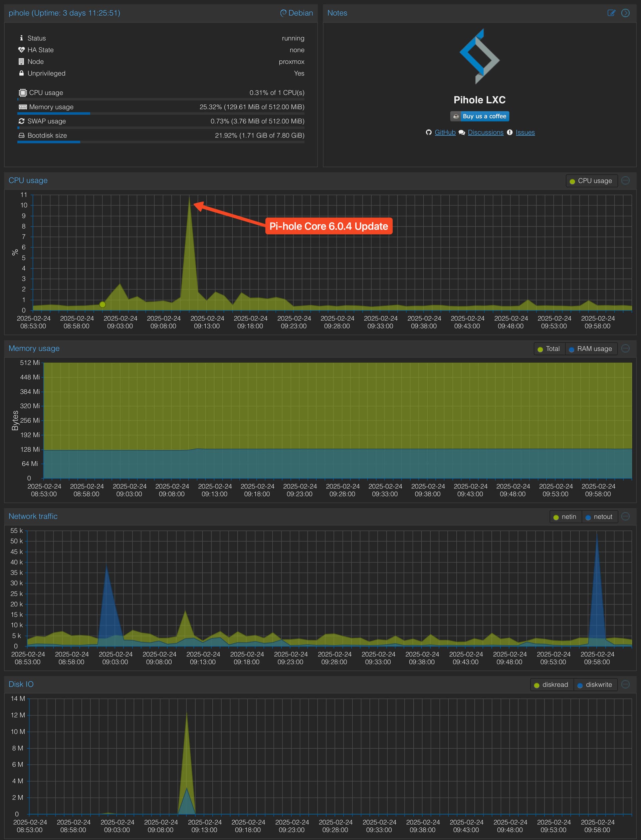
Task: Toggle the diskwrite legend series
Action: pos(595,685)
